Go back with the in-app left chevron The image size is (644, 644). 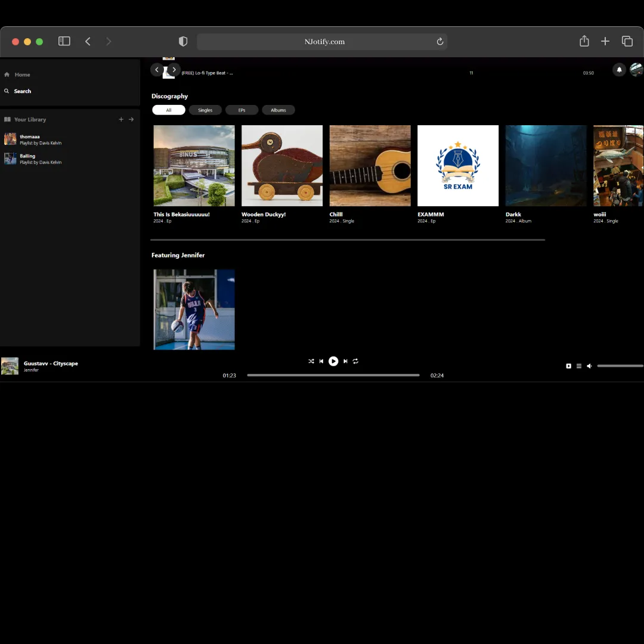point(157,70)
